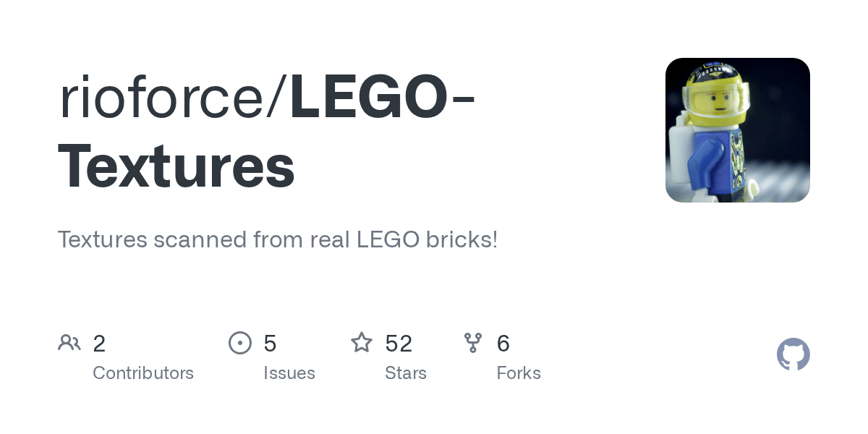
Task: Open the "Issues" label
Action: (x=289, y=373)
